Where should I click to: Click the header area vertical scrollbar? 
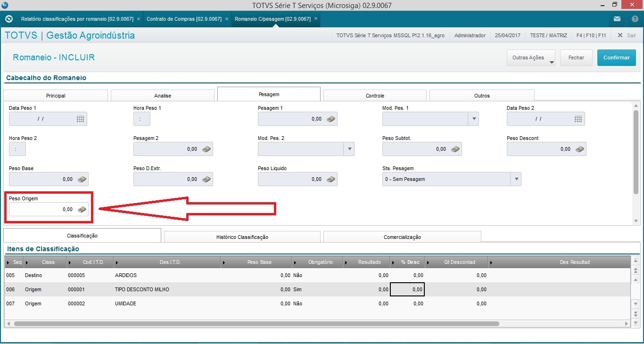tap(636, 152)
